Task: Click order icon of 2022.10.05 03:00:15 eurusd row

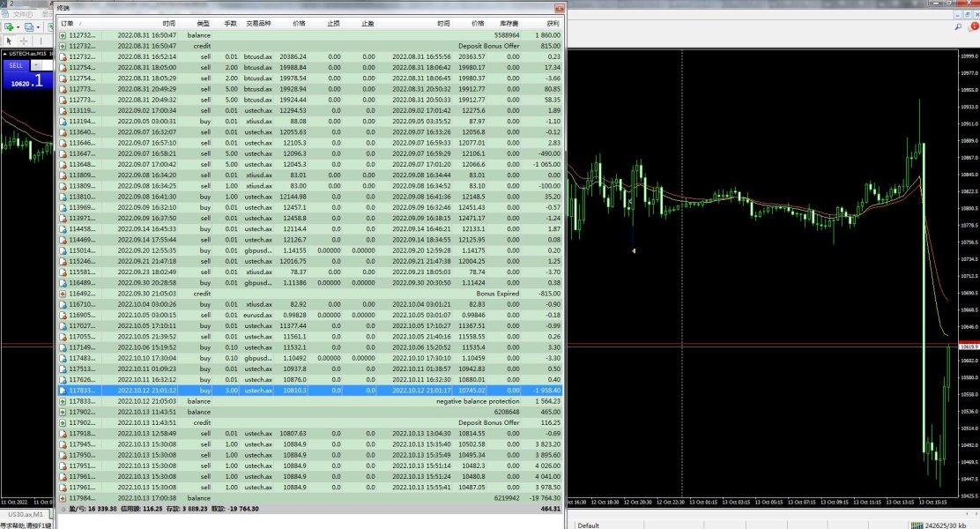Action: pyautogui.click(x=63, y=315)
